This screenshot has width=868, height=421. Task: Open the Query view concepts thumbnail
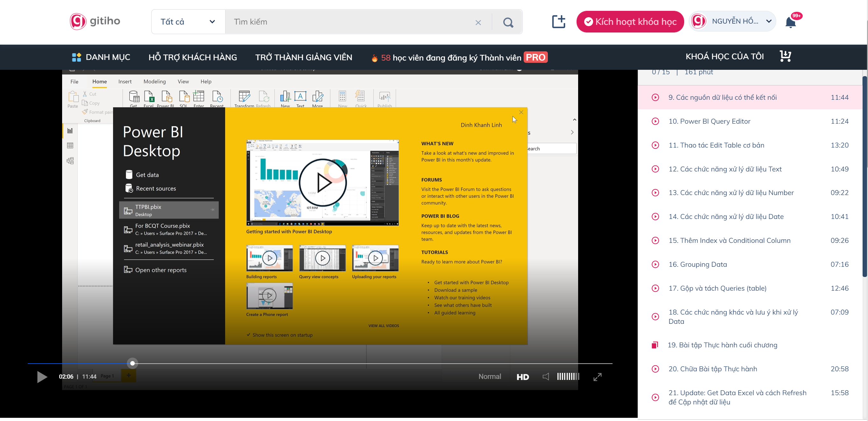322,258
